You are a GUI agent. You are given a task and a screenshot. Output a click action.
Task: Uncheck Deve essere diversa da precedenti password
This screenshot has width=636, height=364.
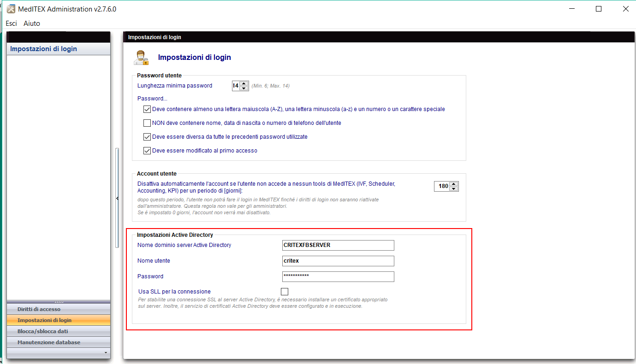[x=147, y=137]
